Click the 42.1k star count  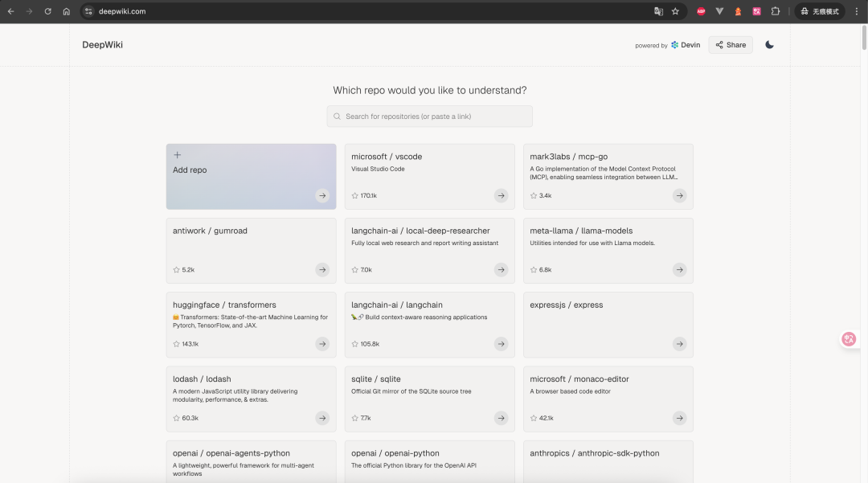pos(547,418)
